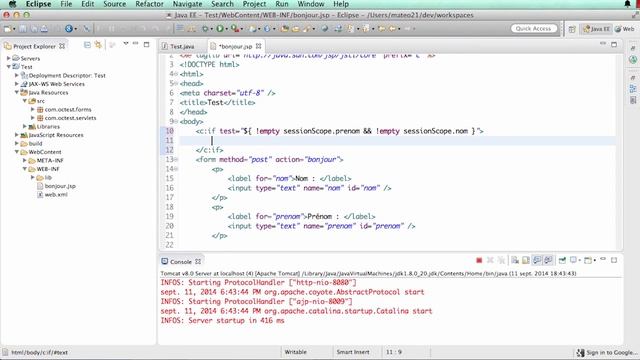The width and height of the screenshot is (640, 360).
Task: Maximize the Console view
Action: point(614,260)
